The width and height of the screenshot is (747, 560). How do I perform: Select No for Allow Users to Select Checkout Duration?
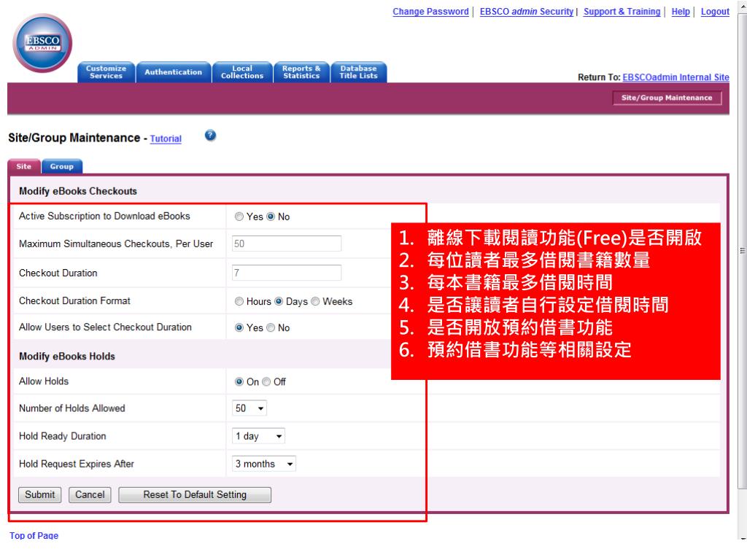[271, 327]
